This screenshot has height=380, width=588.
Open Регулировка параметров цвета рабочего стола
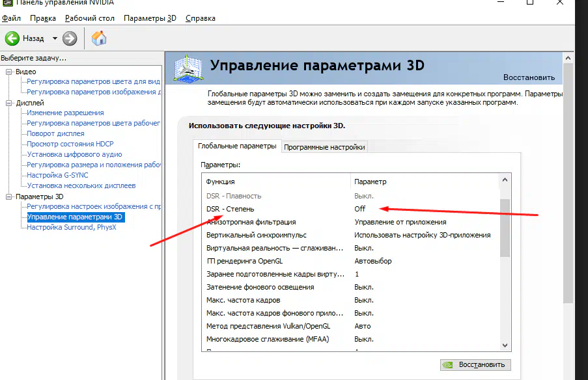point(93,123)
